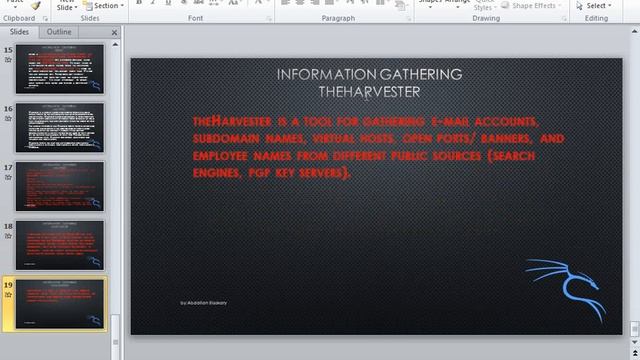Switch to the Outline tab
The width and height of the screenshot is (640, 360).
click(x=59, y=32)
